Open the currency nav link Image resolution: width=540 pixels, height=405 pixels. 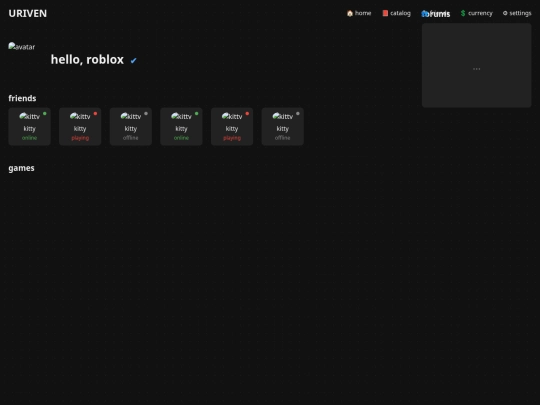coord(477,13)
